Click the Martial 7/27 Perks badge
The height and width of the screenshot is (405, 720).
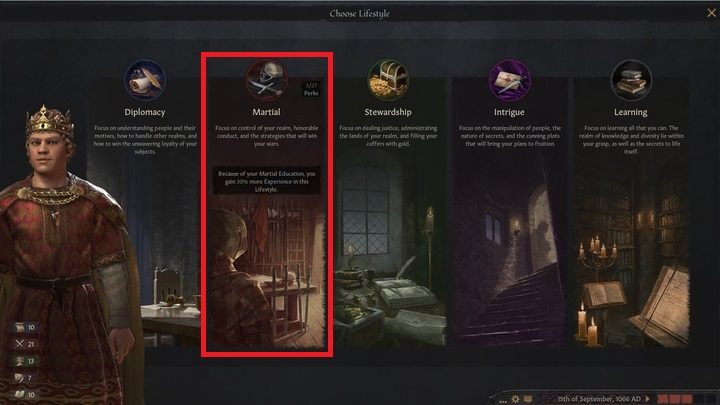[x=311, y=90]
